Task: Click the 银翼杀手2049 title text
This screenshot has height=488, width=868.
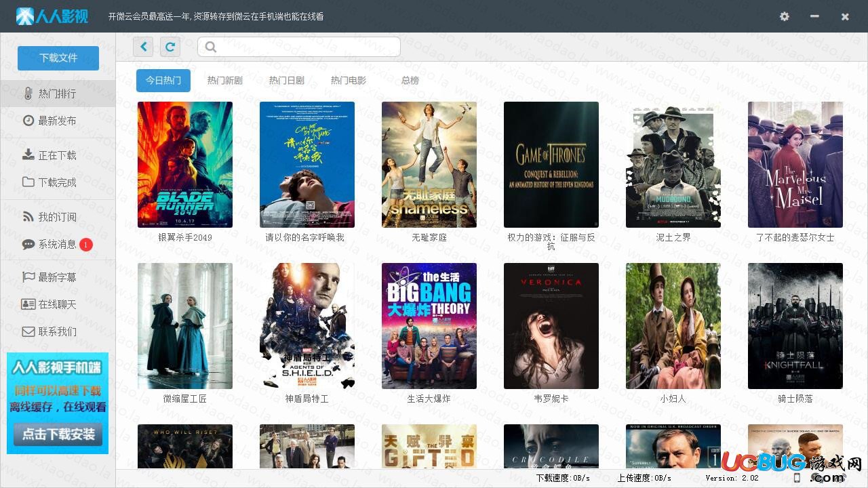Action: click(185, 238)
